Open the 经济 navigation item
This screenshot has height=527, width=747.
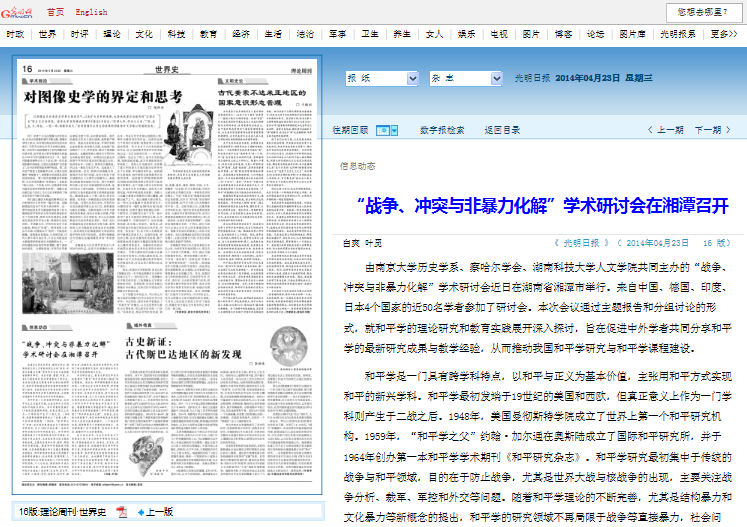[241, 34]
